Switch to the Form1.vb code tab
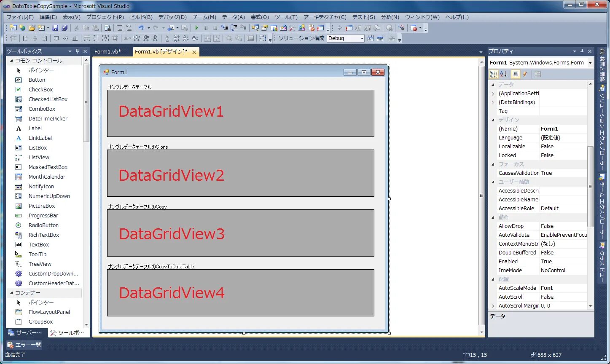The height and width of the screenshot is (364, 610). pyautogui.click(x=107, y=51)
